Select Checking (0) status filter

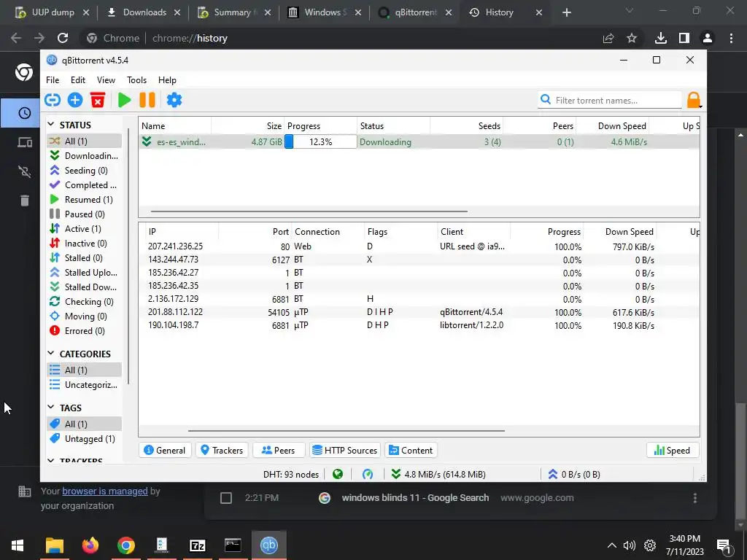coord(84,301)
